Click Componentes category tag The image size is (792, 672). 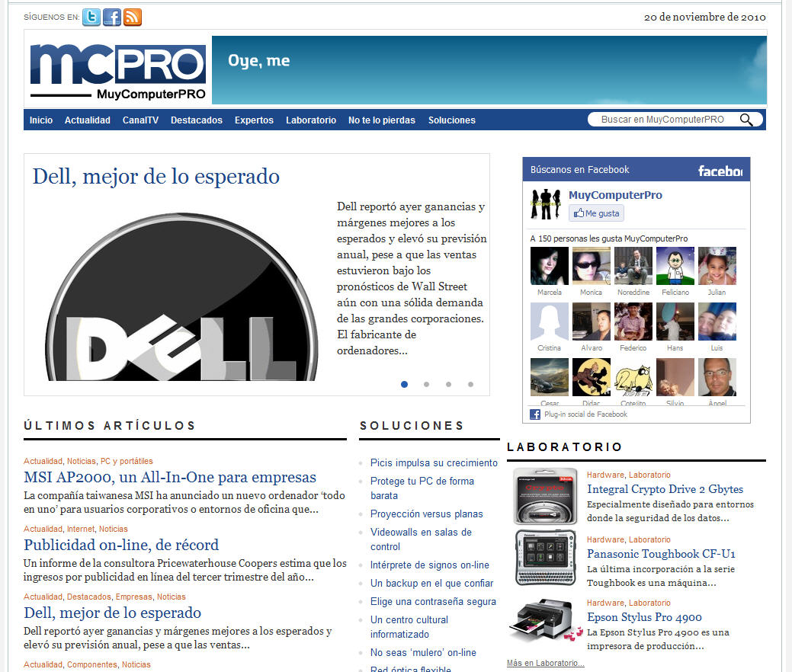(92, 664)
